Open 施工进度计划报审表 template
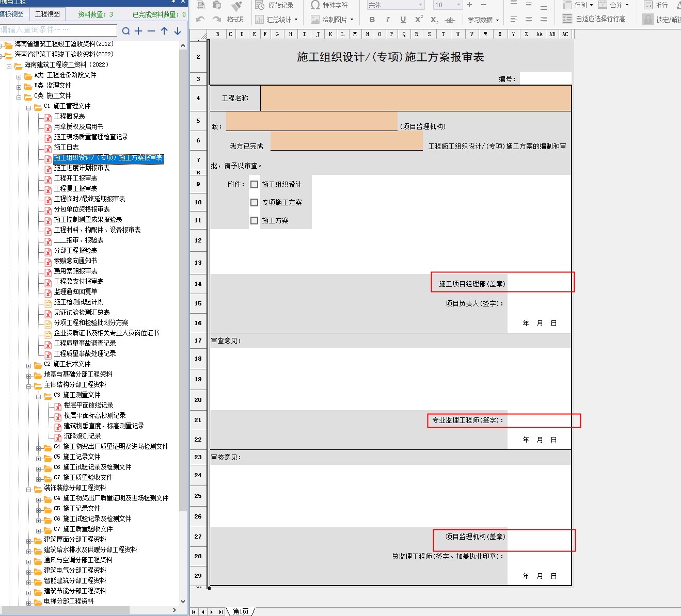Screen dimensions: 681x616 point(82,168)
